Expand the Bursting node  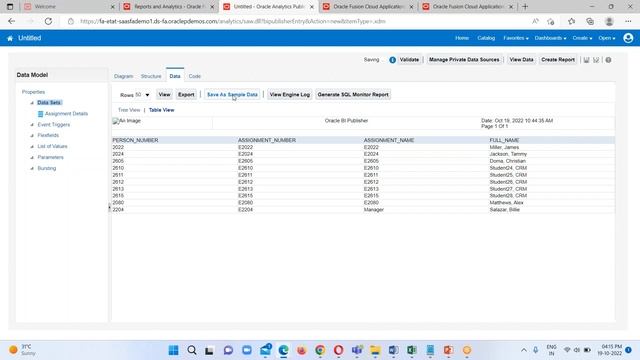pos(32,169)
